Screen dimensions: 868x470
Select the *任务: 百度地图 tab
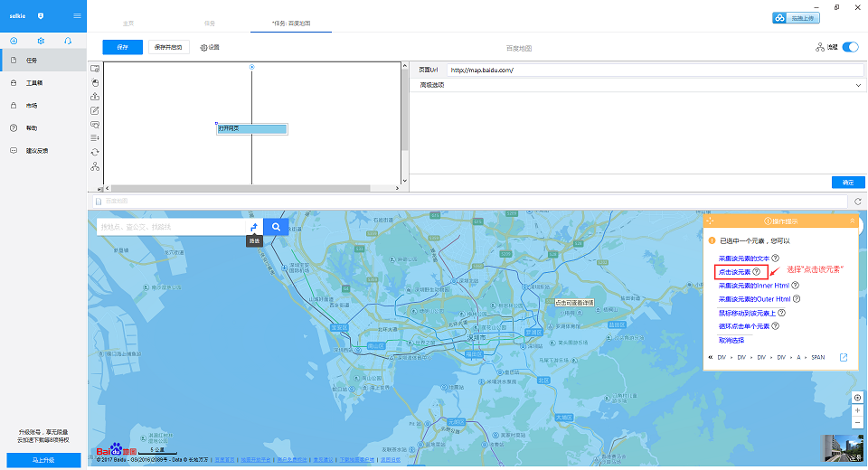point(291,23)
